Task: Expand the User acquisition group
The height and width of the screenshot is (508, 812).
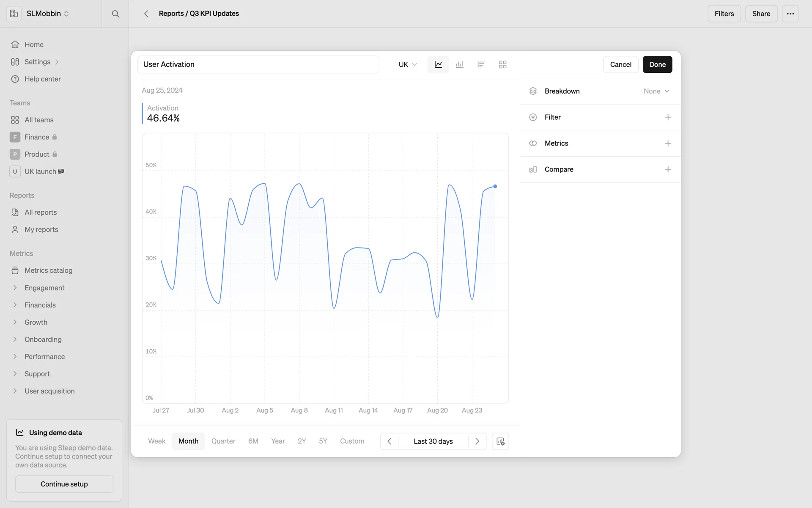Action: click(15, 391)
